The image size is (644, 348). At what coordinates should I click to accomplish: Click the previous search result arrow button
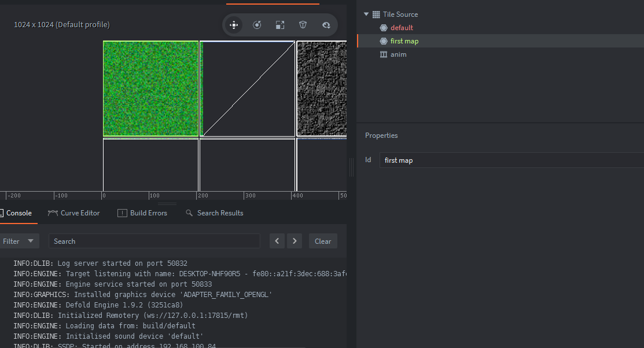click(x=277, y=241)
